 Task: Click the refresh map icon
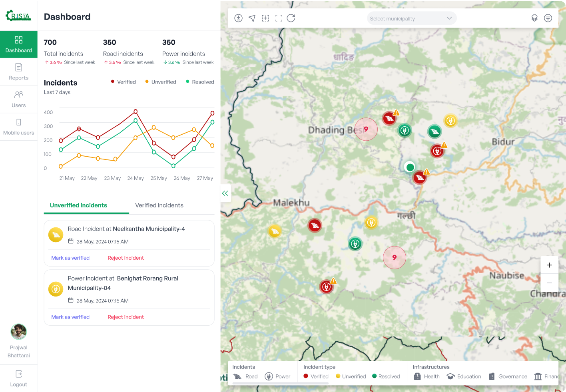[x=291, y=18]
